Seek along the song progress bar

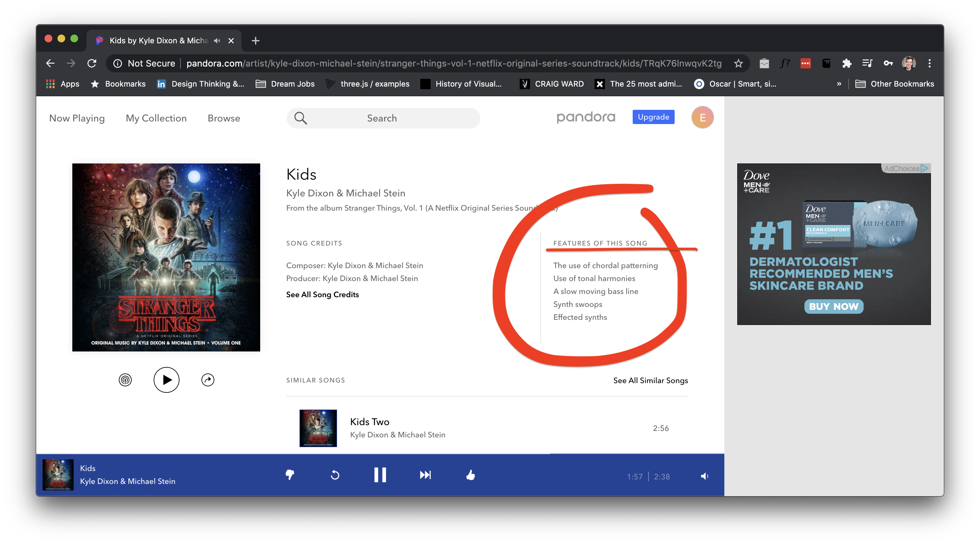click(x=380, y=454)
